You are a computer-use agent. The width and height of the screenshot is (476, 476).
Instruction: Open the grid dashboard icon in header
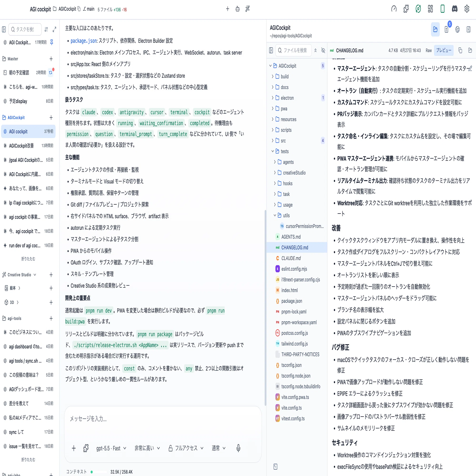(x=430, y=9)
